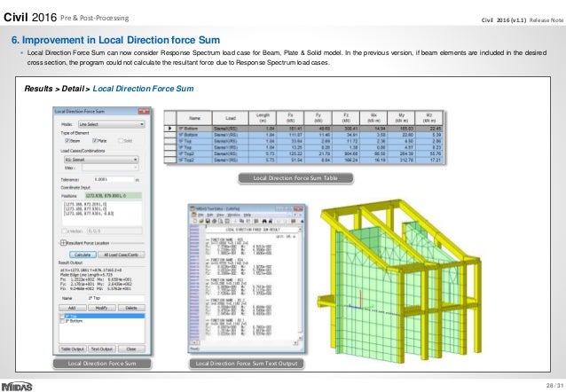Click the Load column header in the table
The height and width of the screenshot is (392, 566).
click(231, 118)
